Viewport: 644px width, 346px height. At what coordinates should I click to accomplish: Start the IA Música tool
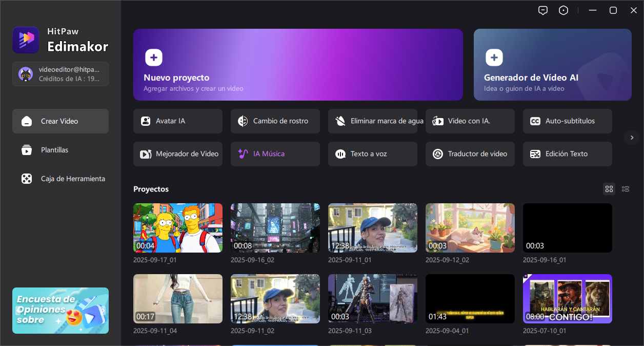275,154
